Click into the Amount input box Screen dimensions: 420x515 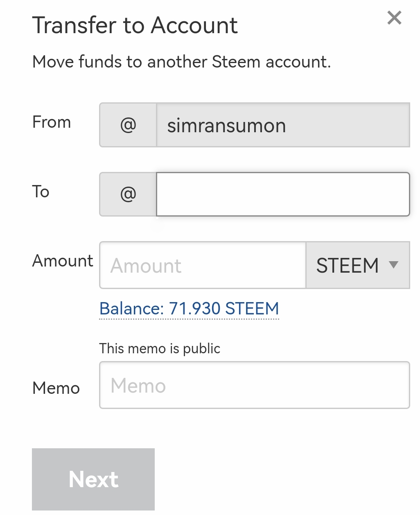203,265
